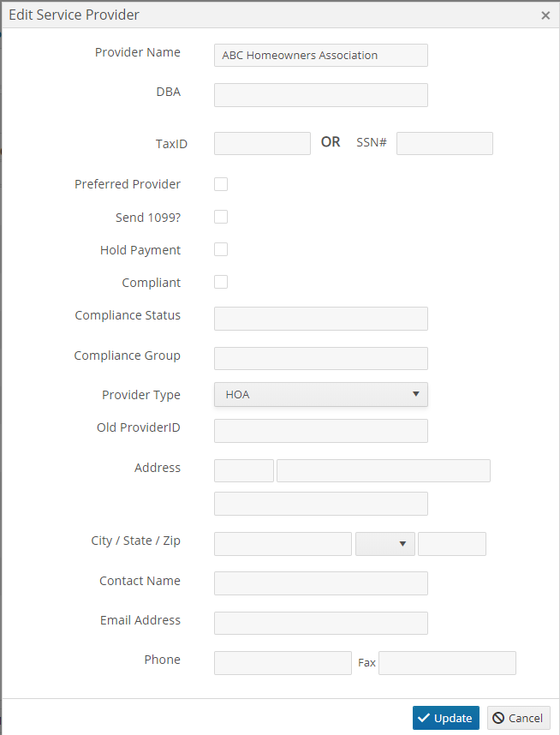This screenshot has width=560, height=735.
Task: Click the Fax number field
Action: tap(448, 663)
